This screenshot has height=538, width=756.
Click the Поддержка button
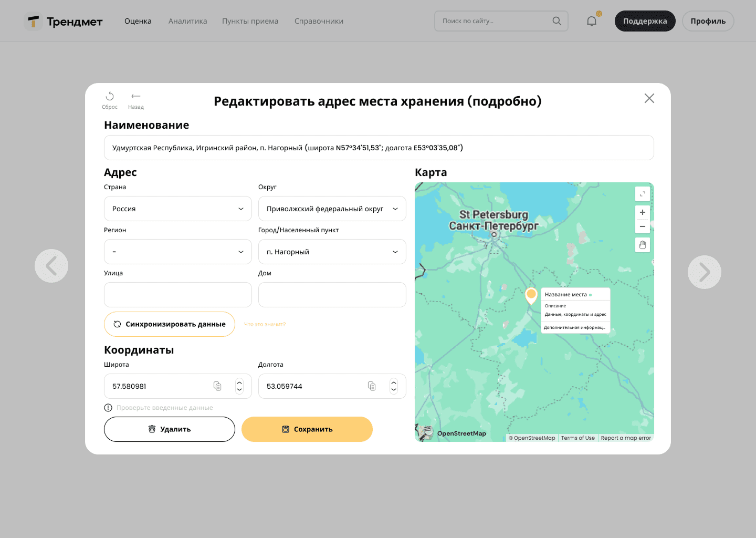coord(645,21)
